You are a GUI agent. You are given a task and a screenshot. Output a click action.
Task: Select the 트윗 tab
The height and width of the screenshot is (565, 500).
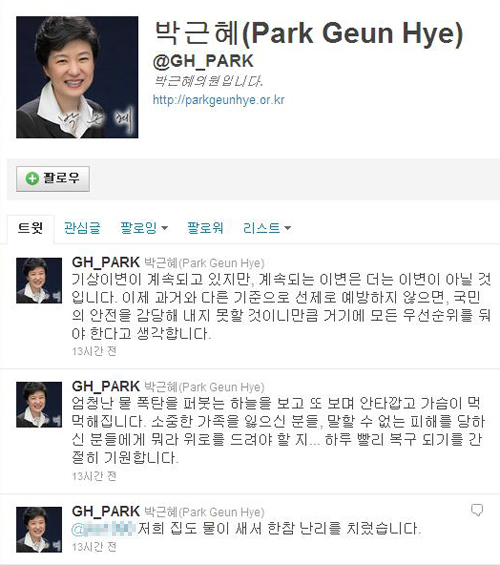31,229
